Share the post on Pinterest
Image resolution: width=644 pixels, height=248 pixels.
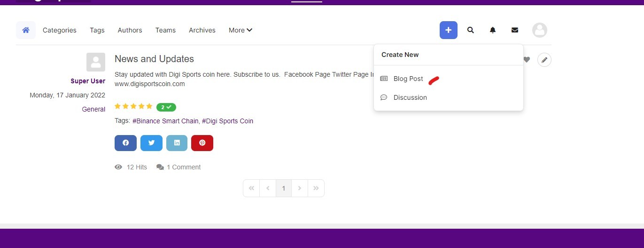202,143
